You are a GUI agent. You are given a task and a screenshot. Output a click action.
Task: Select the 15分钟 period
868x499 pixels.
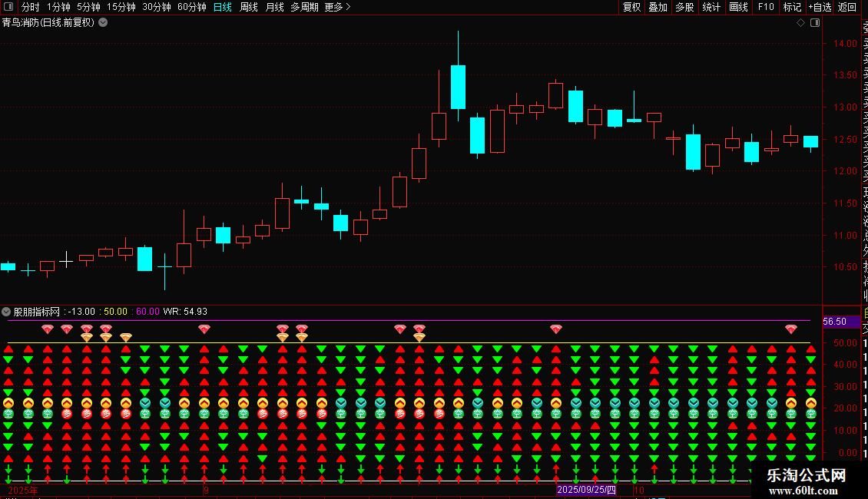point(121,7)
